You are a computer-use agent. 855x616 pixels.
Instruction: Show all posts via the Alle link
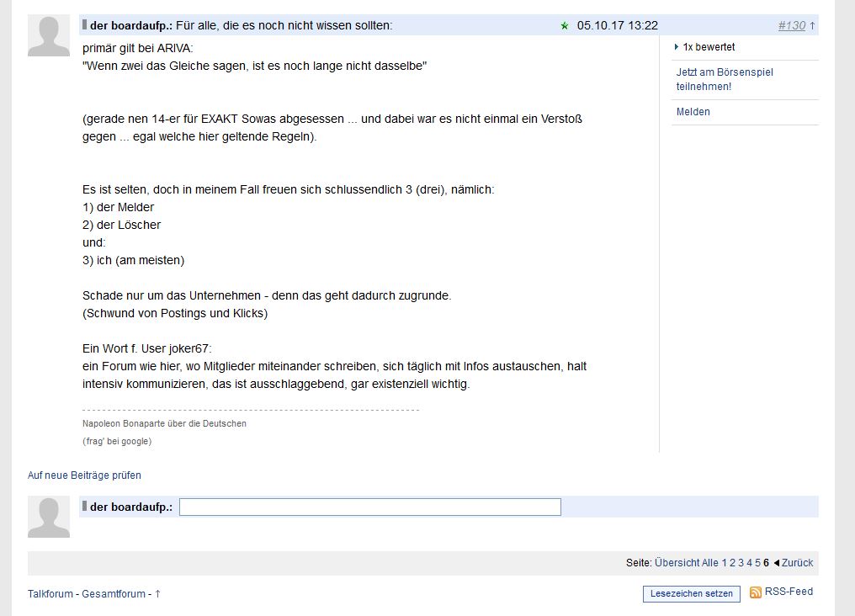(710, 563)
